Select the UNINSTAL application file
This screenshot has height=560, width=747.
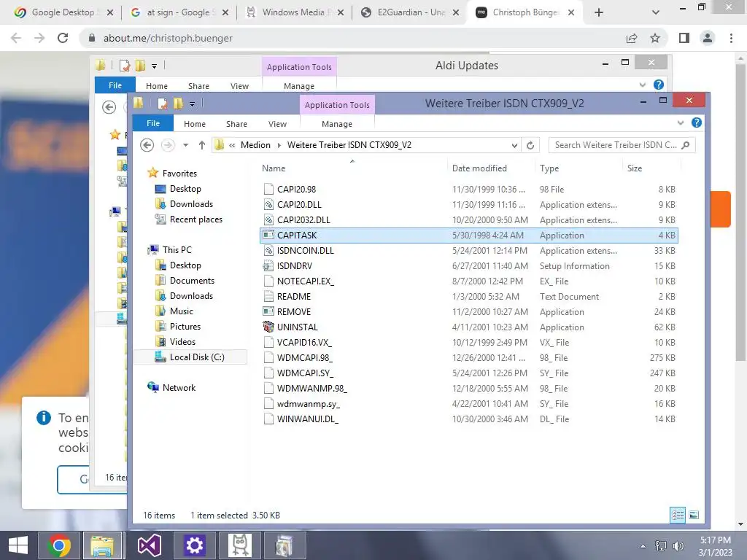(x=469, y=327)
